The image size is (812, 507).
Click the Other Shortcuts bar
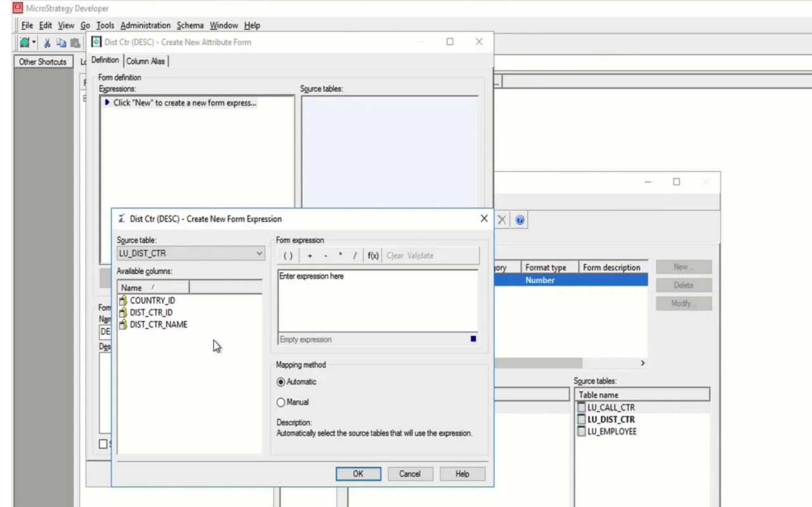tap(43, 62)
